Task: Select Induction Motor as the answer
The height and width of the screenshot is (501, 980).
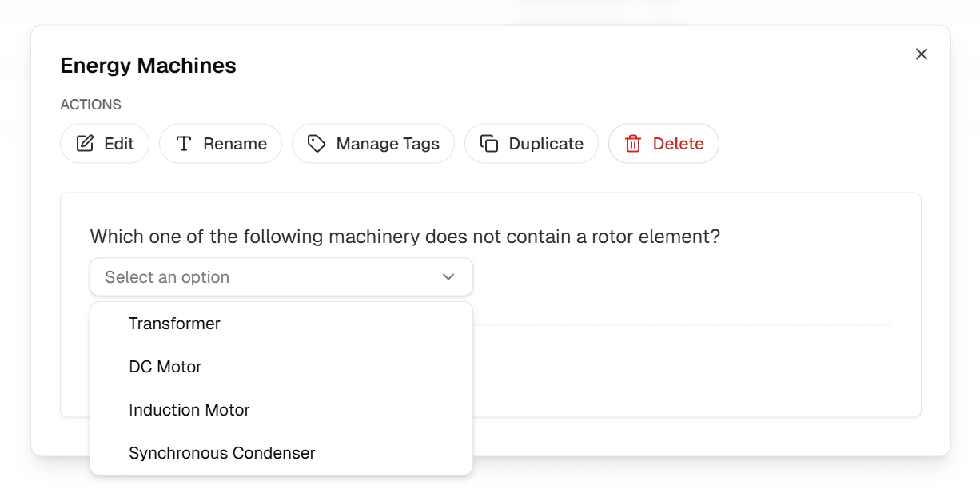Action: coord(189,410)
